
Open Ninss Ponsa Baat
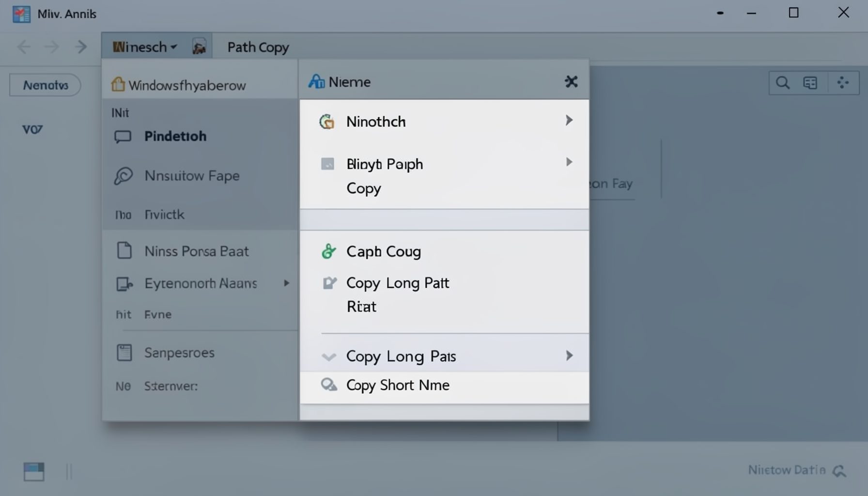pos(200,251)
